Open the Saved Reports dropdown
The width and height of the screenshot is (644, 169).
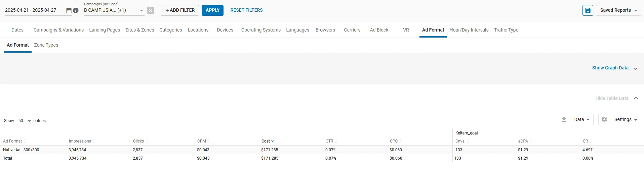[x=618, y=10]
